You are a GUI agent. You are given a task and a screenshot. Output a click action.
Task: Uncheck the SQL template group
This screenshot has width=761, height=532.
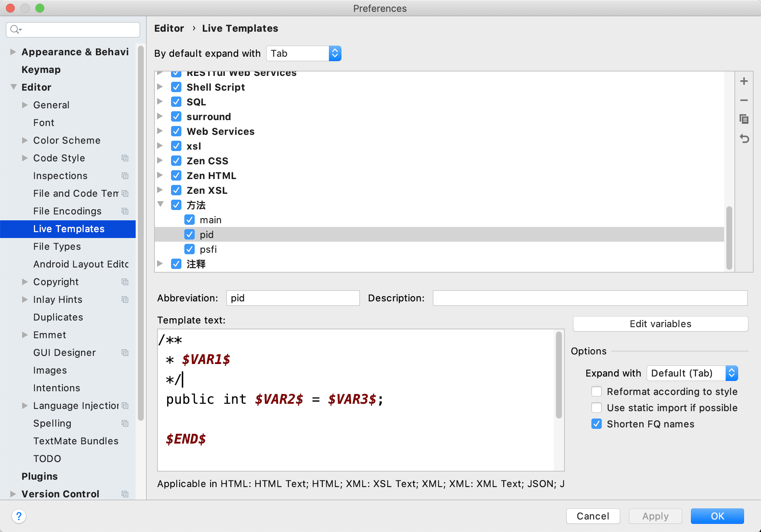(176, 102)
